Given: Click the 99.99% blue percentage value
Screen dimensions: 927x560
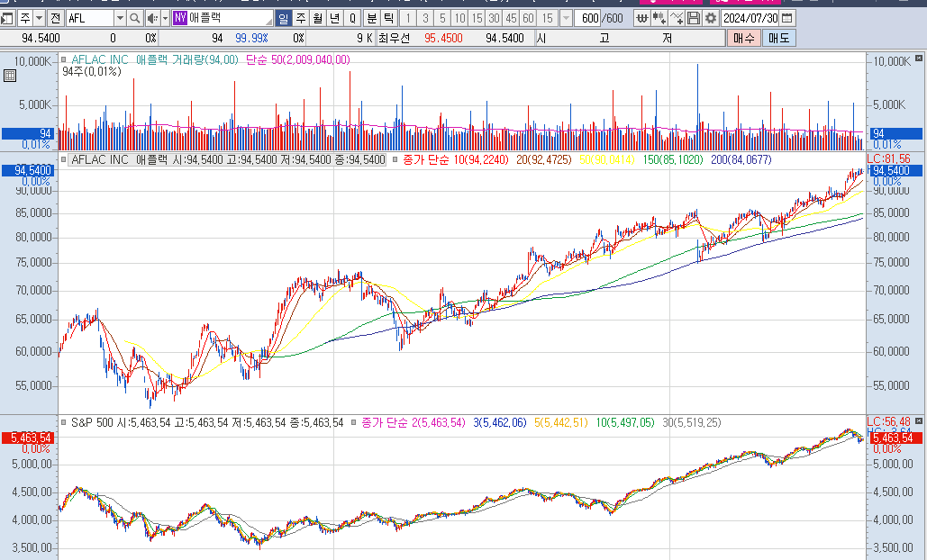Looking at the screenshot, I should (x=251, y=38).
